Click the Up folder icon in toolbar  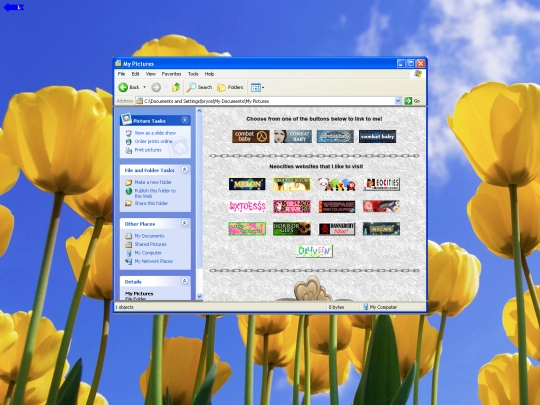click(176, 87)
